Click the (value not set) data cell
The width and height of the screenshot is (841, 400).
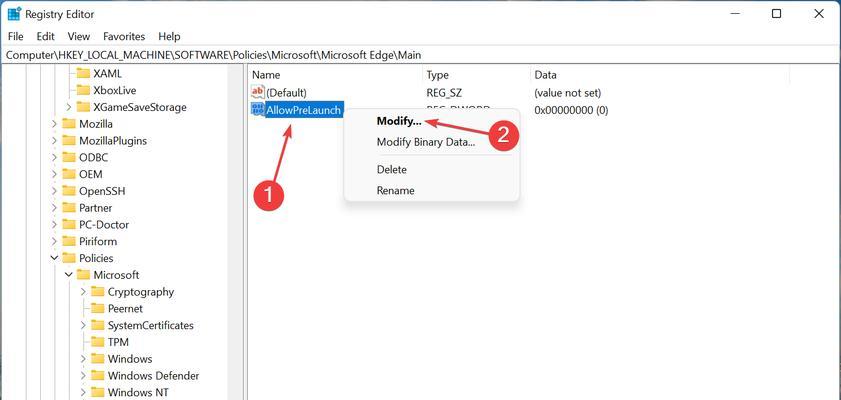click(567, 93)
